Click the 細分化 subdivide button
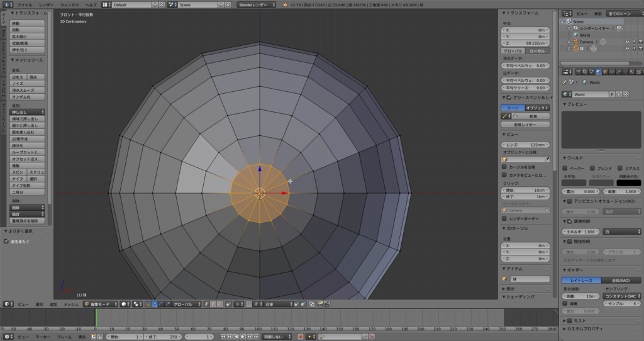 tap(27, 145)
